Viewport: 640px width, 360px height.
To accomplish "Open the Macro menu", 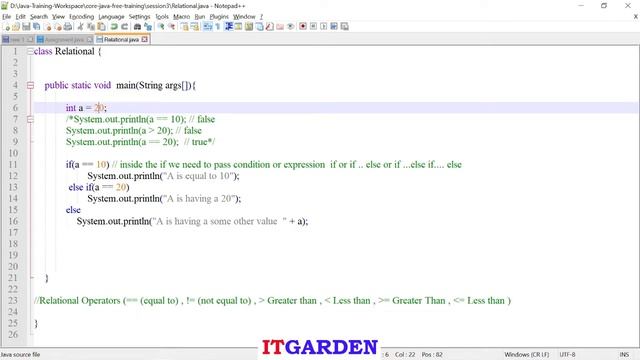I will 182,17.
